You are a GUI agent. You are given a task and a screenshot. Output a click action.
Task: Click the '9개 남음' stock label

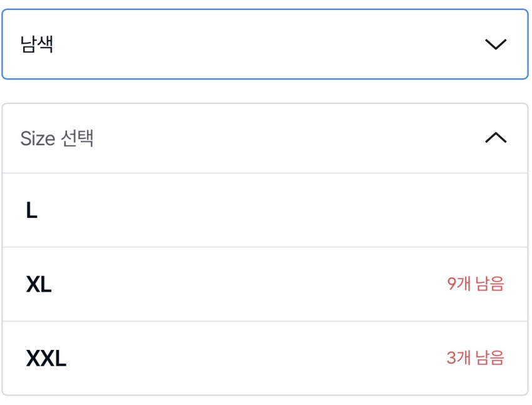(475, 284)
